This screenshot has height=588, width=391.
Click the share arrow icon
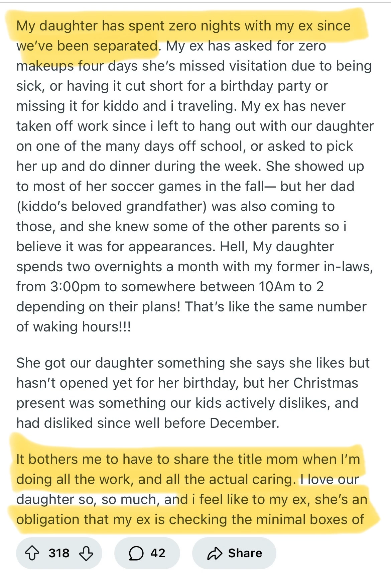pyautogui.click(x=215, y=553)
